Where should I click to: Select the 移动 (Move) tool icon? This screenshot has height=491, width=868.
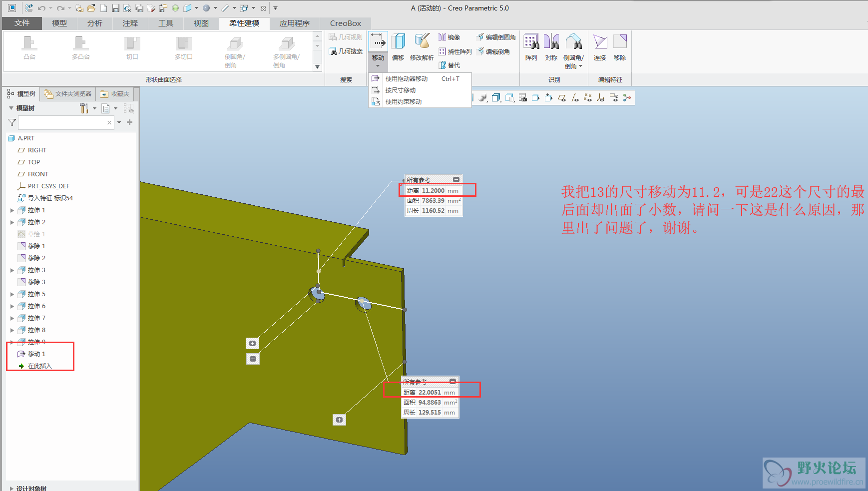tap(378, 42)
